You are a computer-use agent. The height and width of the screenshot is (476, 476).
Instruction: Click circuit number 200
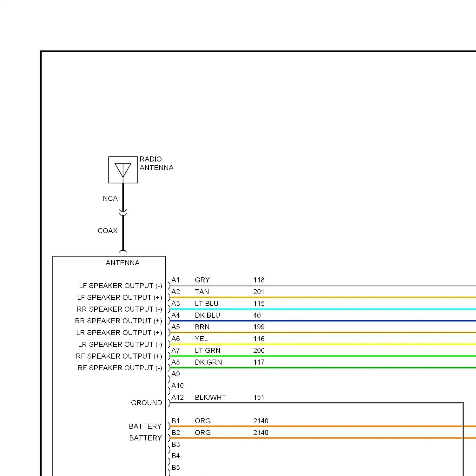pos(259,351)
